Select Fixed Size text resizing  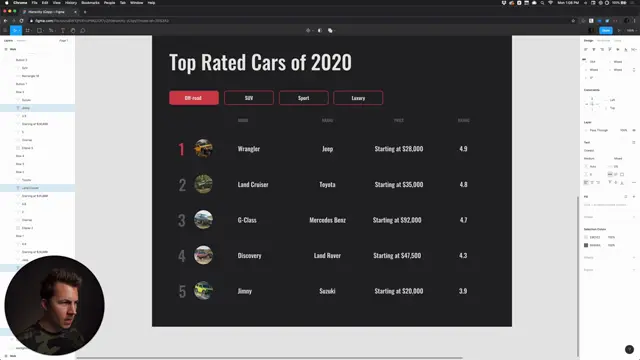(x=622, y=174)
